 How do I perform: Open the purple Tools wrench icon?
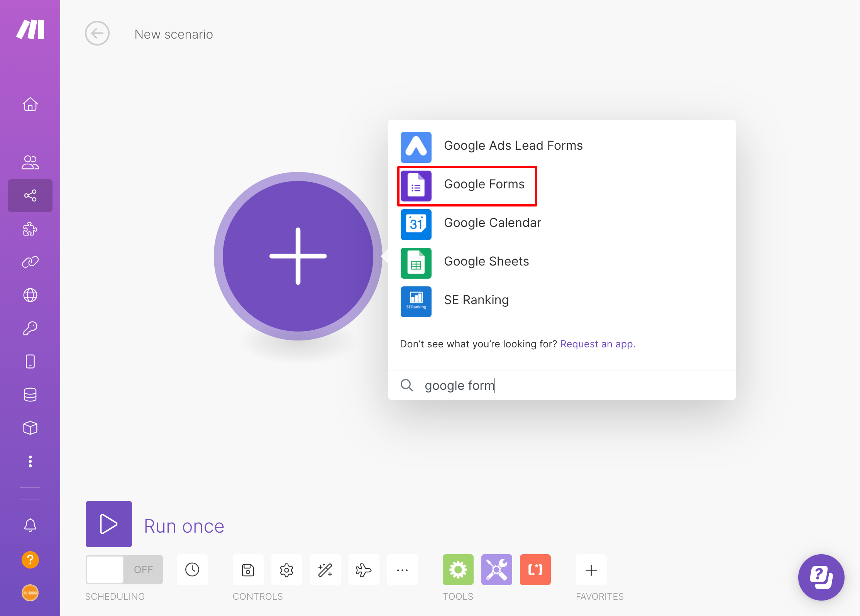click(497, 570)
